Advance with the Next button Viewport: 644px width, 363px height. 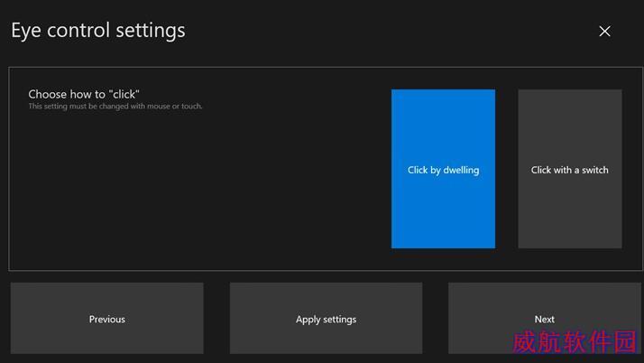coord(544,318)
